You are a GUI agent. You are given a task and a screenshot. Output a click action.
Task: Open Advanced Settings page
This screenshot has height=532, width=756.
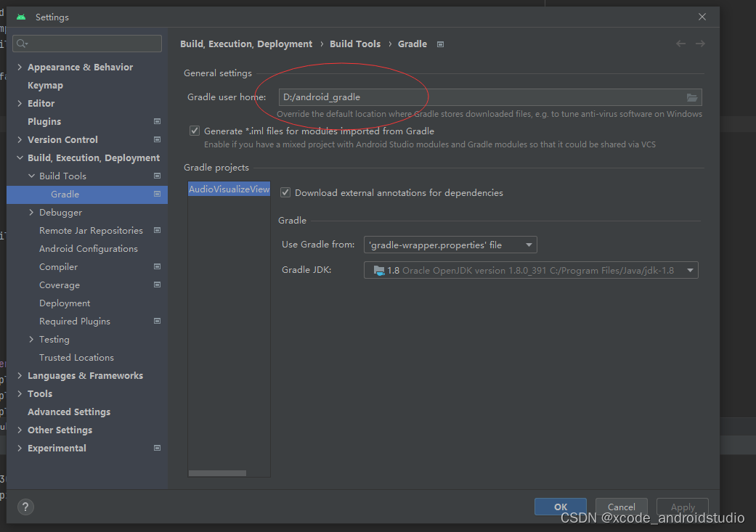coord(69,412)
